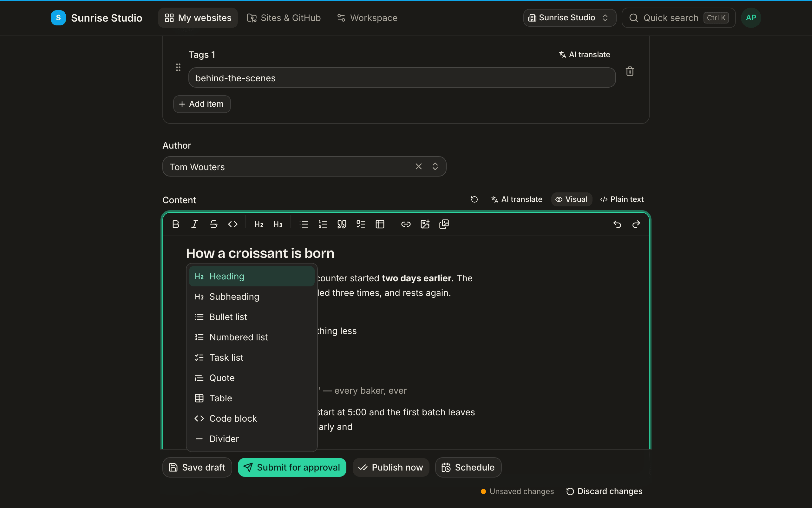Image resolution: width=812 pixels, height=508 pixels.
Task: Choose Table from the block menu
Action: pos(252,398)
